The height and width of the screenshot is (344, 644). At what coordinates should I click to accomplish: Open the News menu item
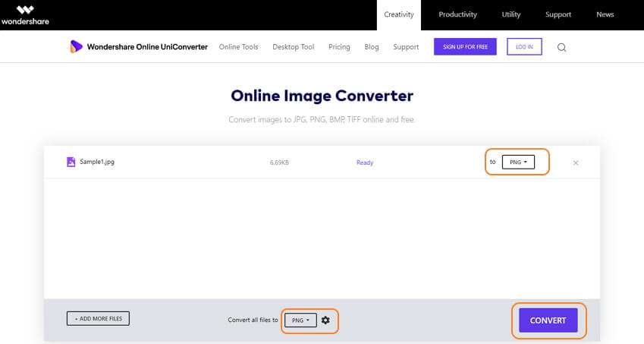pos(605,14)
